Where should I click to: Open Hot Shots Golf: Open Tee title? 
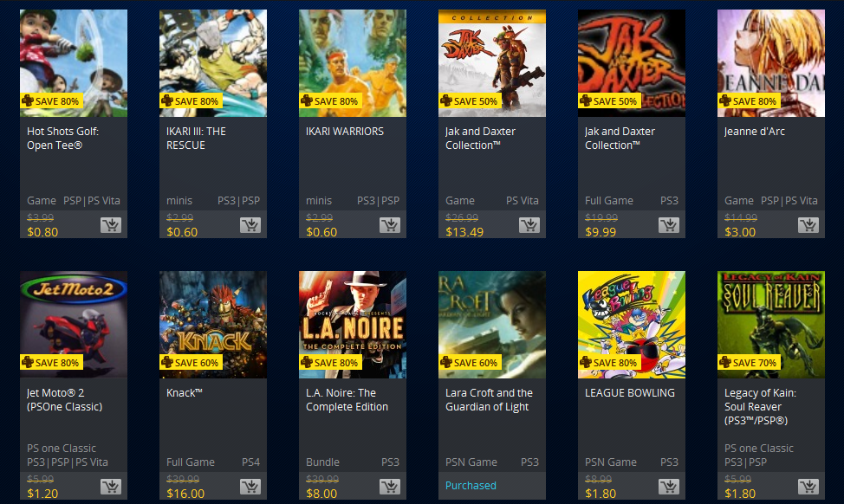tap(63, 139)
